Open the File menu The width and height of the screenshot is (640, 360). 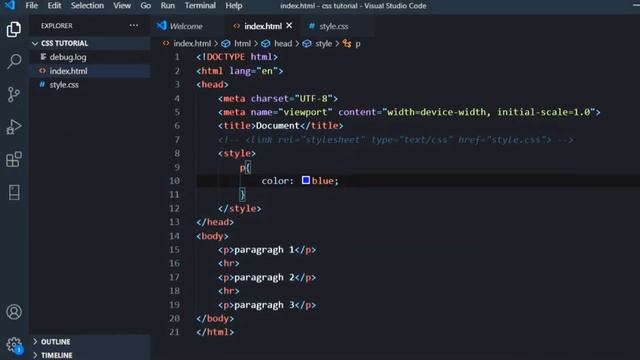click(x=31, y=6)
